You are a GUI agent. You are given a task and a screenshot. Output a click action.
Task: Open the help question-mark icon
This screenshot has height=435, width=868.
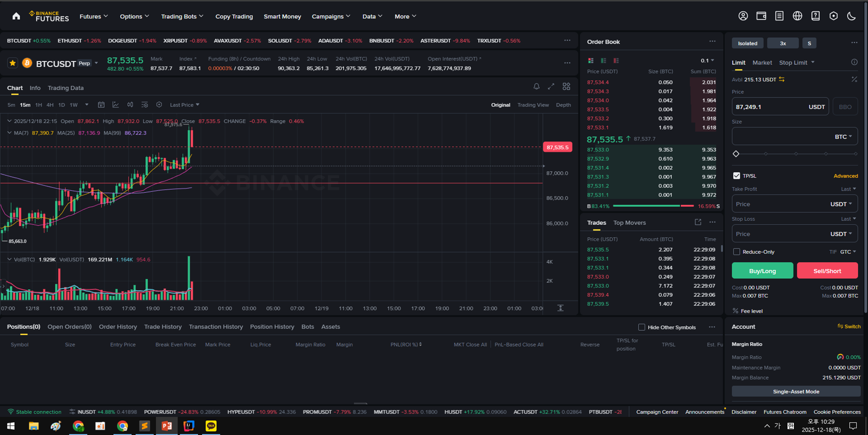click(x=815, y=16)
